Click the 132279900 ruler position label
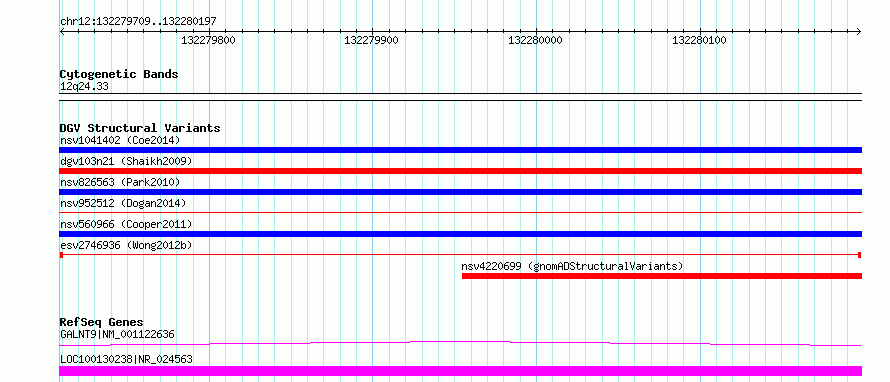890x382 pixels. pyautogui.click(x=371, y=40)
